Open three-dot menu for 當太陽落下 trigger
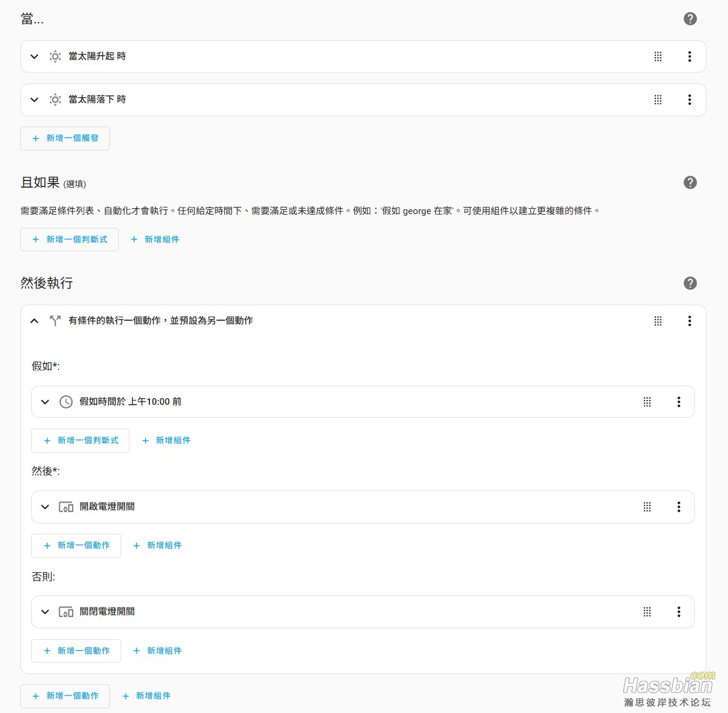This screenshot has width=728, height=713. tap(690, 100)
